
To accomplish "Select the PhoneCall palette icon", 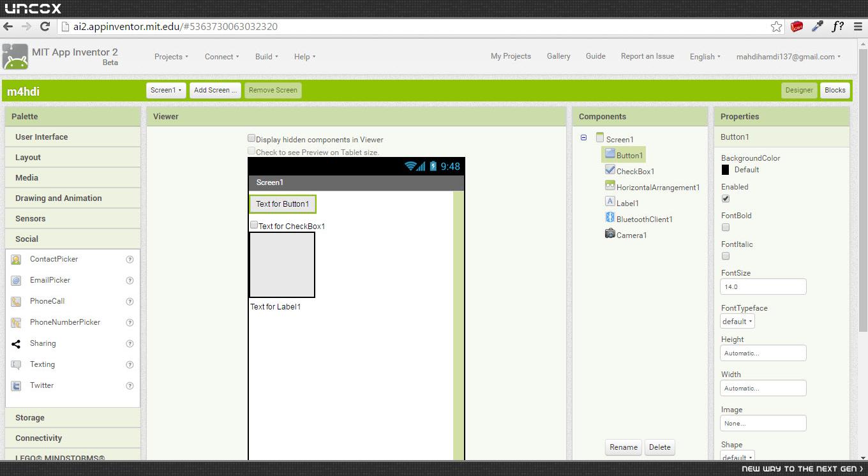I will tap(17, 301).
